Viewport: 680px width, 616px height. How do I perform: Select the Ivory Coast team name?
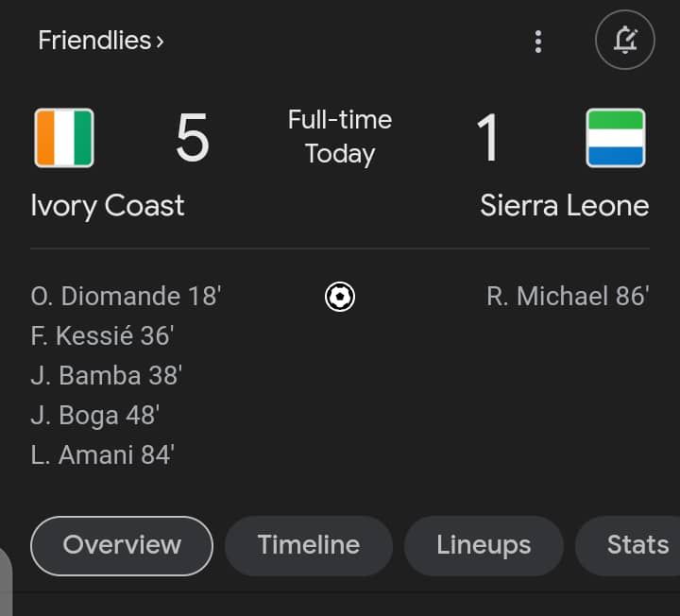click(x=108, y=206)
